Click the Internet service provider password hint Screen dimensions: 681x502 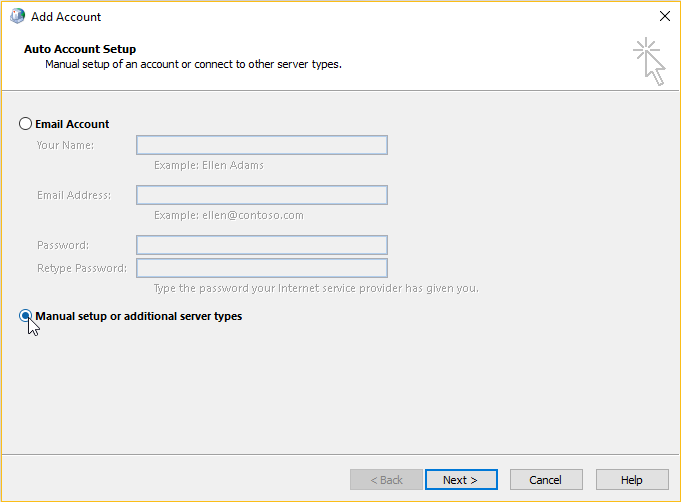316,288
